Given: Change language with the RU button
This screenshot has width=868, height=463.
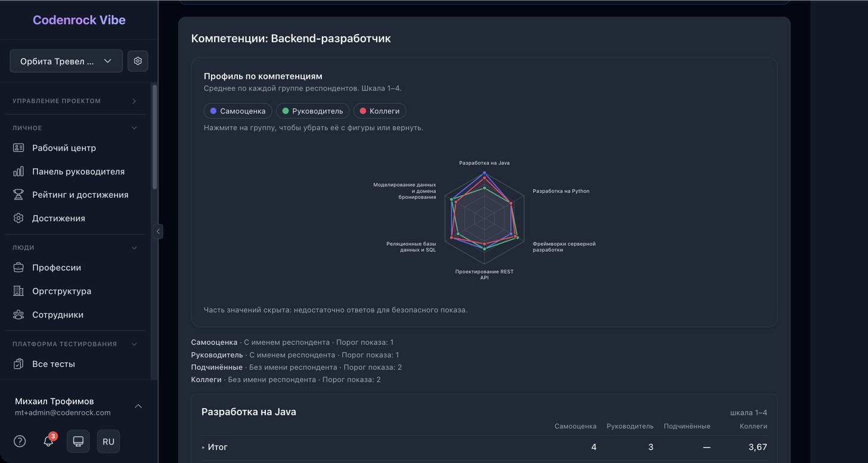Looking at the screenshot, I should click(x=108, y=442).
